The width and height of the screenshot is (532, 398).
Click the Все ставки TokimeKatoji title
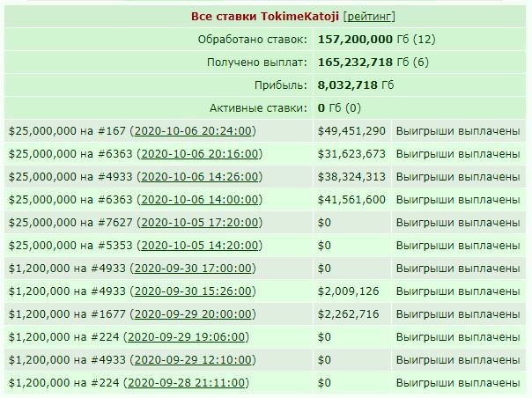264,16
